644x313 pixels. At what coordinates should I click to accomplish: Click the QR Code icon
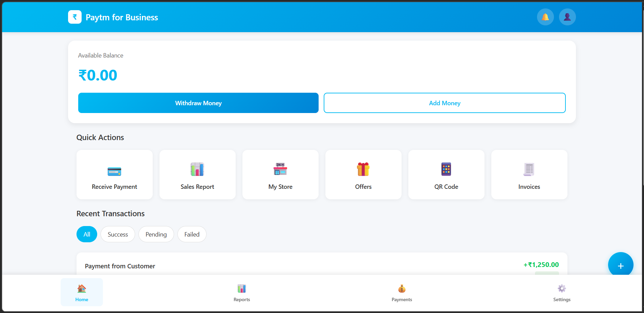446,169
